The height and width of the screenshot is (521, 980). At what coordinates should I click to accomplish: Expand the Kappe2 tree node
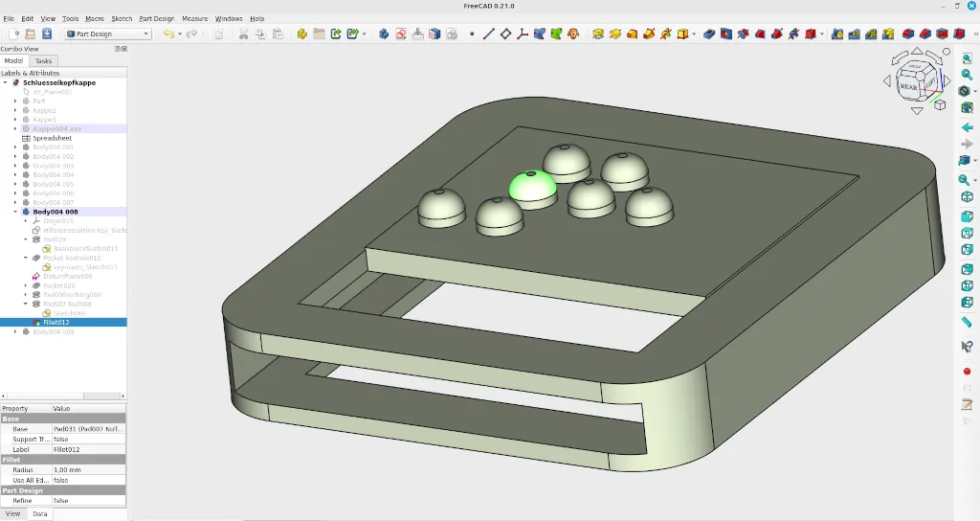click(x=15, y=110)
